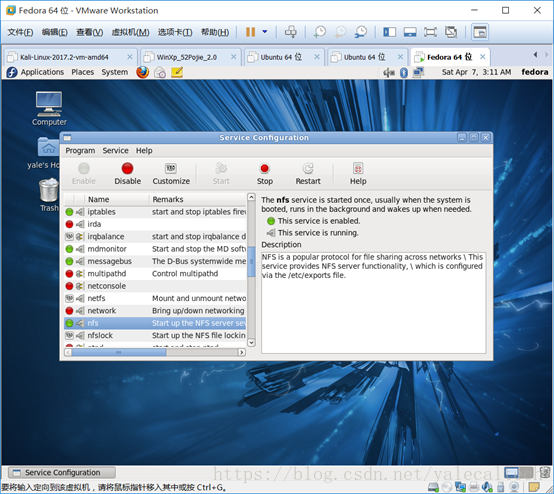Stop the selected nfs service

(265, 174)
